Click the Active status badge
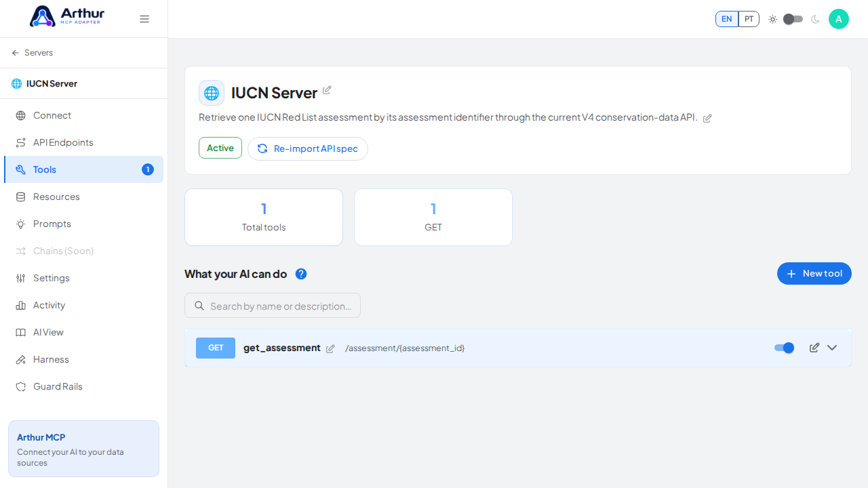Screen dimensions: 868x488 [220, 148]
